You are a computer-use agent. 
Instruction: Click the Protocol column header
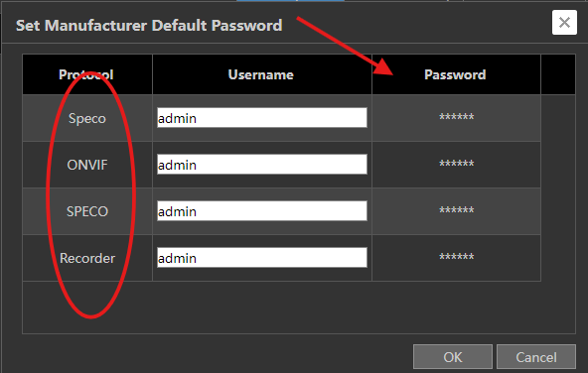(x=87, y=74)
